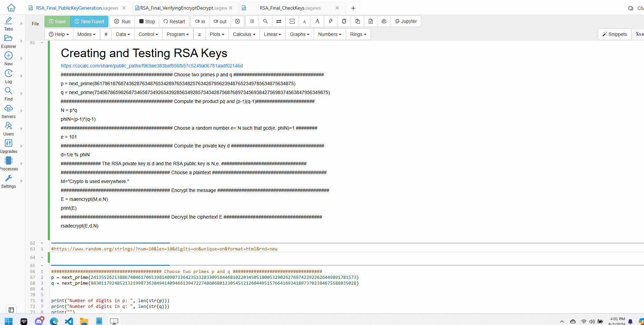Click the lightning bolt icon in the toolbar
The image size is (644, 325).
click(331, 22)
